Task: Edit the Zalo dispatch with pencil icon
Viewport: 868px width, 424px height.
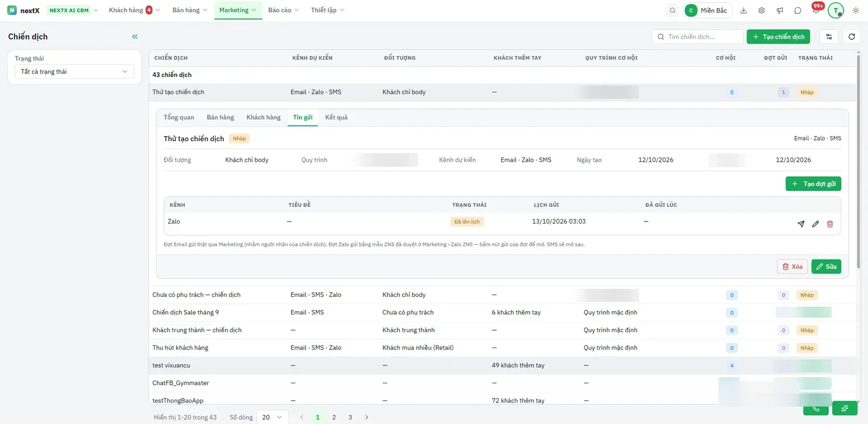Action: click(x=815, y=224)
